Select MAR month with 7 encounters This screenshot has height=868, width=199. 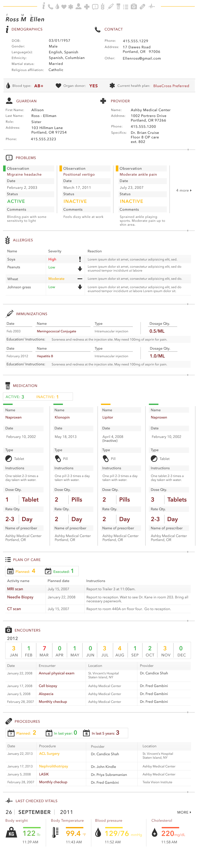pos(44,651)
